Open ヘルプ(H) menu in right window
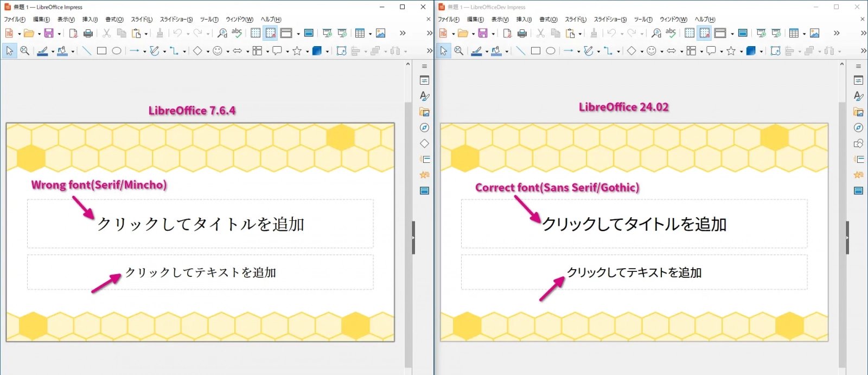This screenshot has height=375, width=868. [705, 20]
